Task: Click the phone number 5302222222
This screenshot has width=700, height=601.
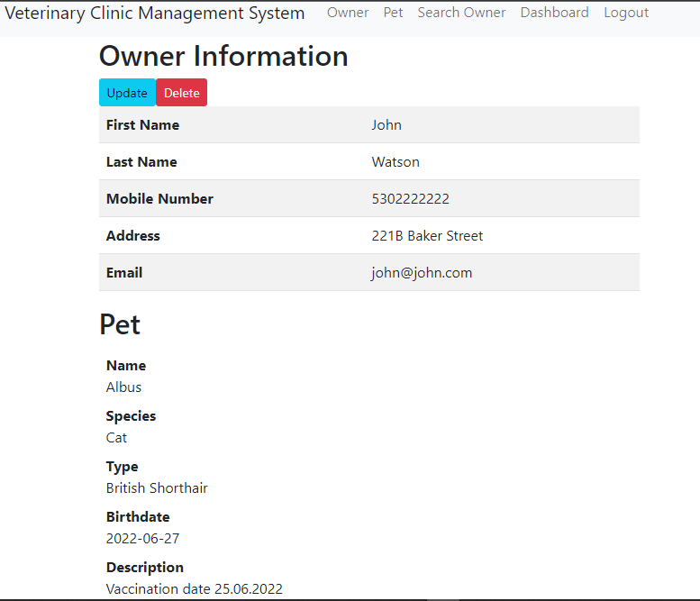Action: 410,199
